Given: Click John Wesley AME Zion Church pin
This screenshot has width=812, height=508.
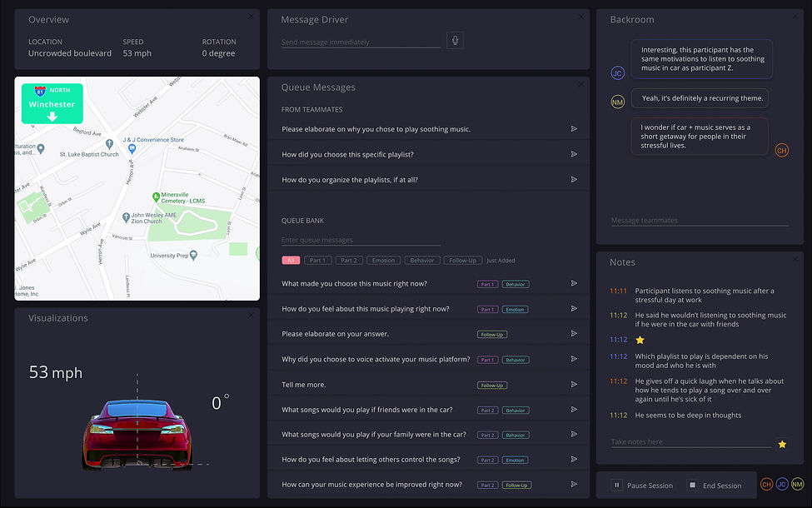Looking at the screenshot, I should [126, 217].
